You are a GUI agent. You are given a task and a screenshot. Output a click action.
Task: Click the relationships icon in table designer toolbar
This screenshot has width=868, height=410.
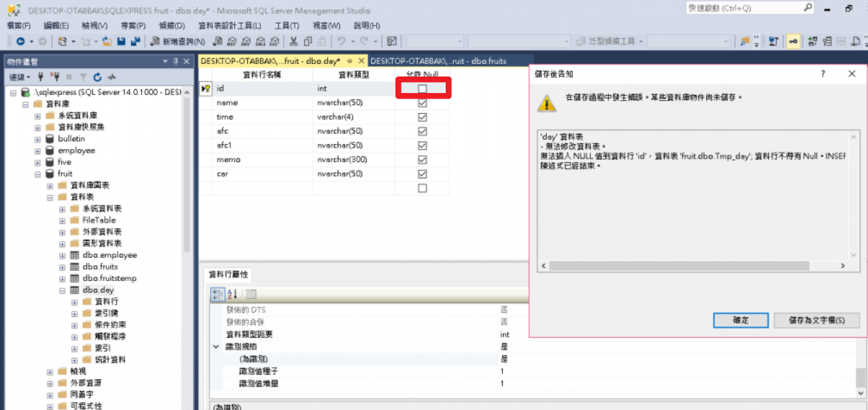(813, 41)
